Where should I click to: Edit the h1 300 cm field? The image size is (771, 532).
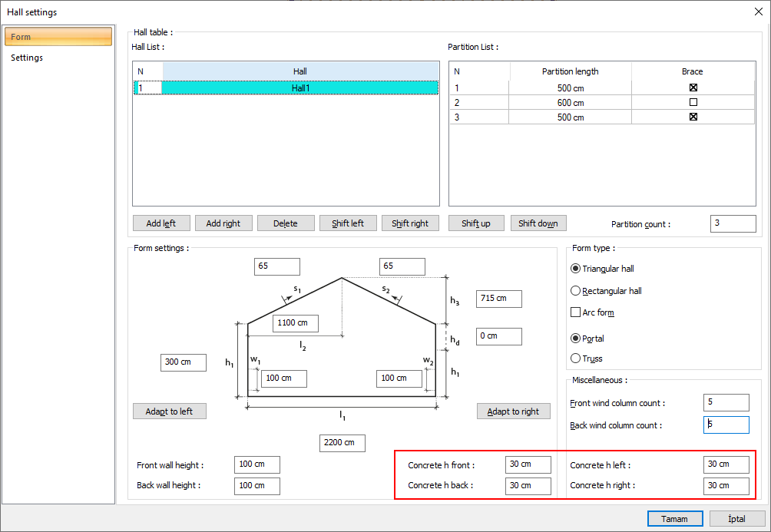[x=184, y=362]
